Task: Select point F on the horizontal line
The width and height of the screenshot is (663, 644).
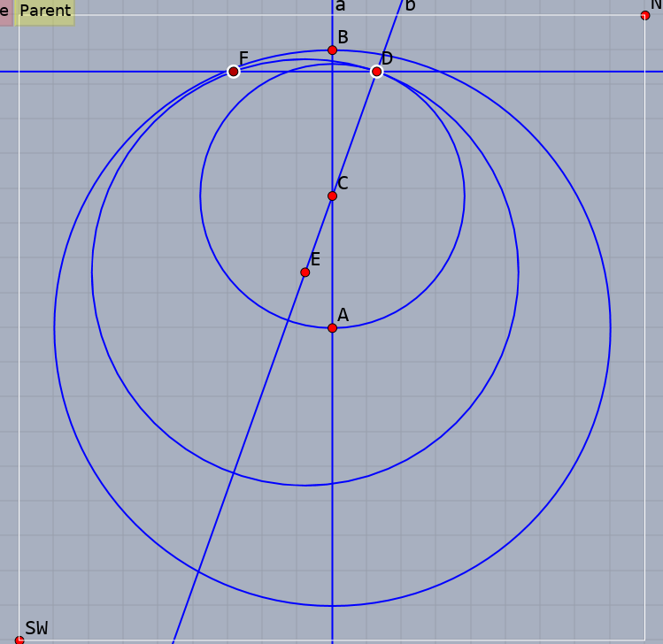Action: 234,72
